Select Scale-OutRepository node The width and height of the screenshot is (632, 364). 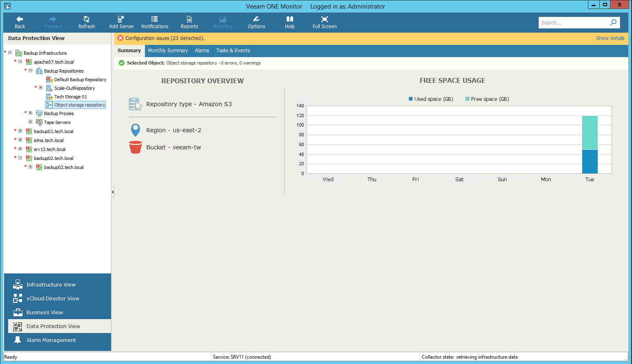pos(74,88)
